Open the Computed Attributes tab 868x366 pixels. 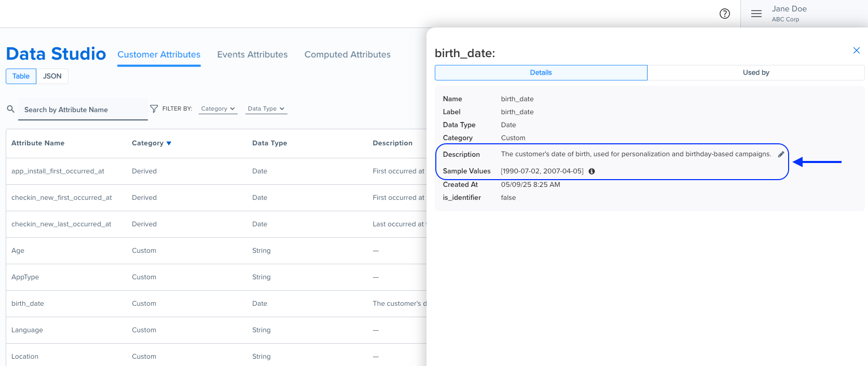click(x=347, y=55)
